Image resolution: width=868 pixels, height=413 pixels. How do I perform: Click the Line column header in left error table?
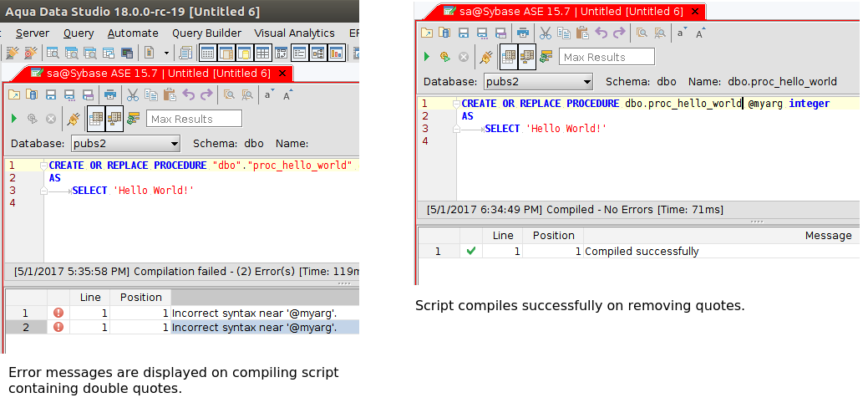tap(90, 298)
